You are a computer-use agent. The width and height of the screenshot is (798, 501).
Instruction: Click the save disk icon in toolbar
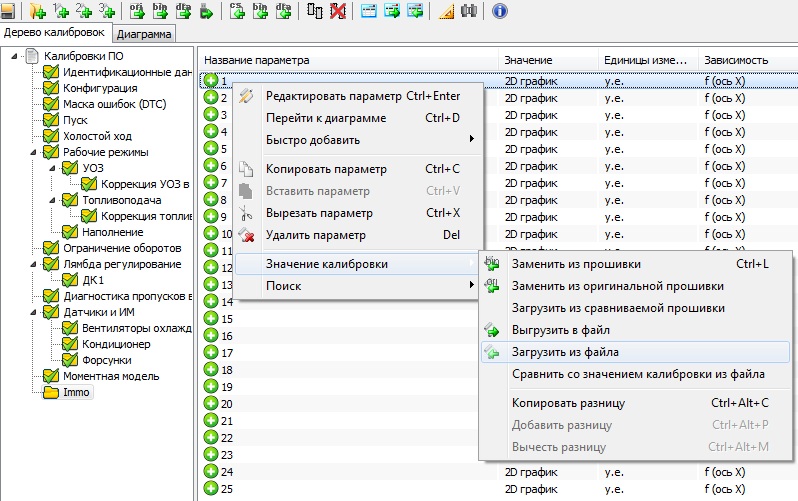[7, 11]
